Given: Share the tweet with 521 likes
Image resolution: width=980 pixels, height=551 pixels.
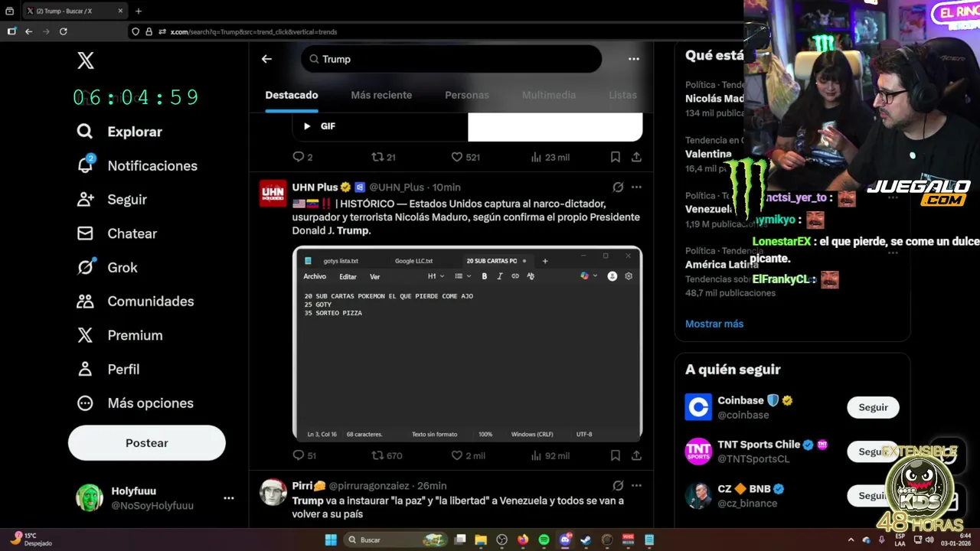Looking at the screenshot, I should [x=636, y=157].
